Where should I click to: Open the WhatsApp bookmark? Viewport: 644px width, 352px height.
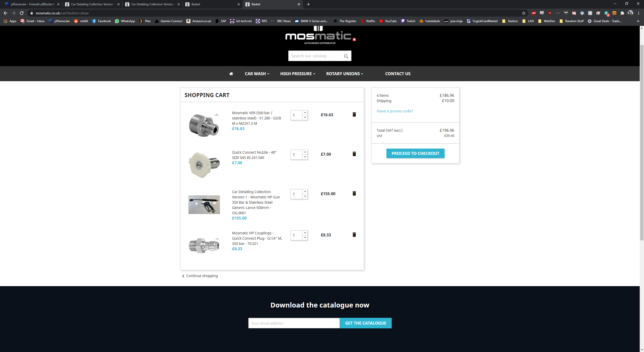click(125, 21)
